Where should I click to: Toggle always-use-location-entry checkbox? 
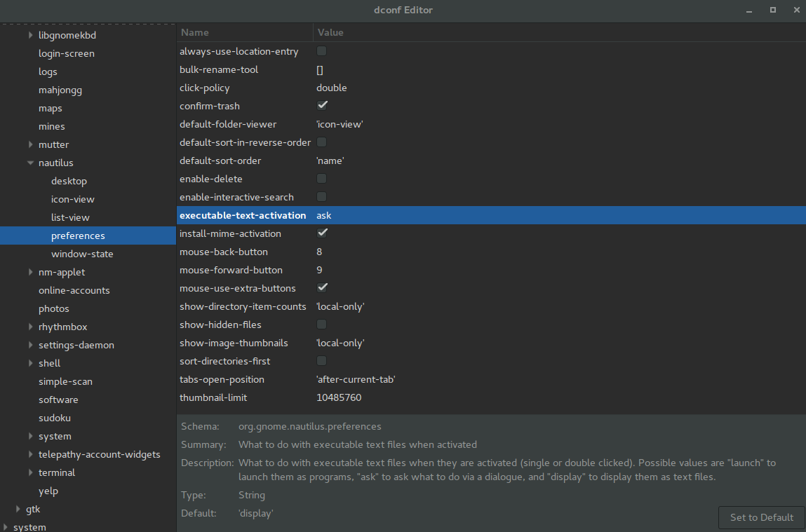(322, 51)
